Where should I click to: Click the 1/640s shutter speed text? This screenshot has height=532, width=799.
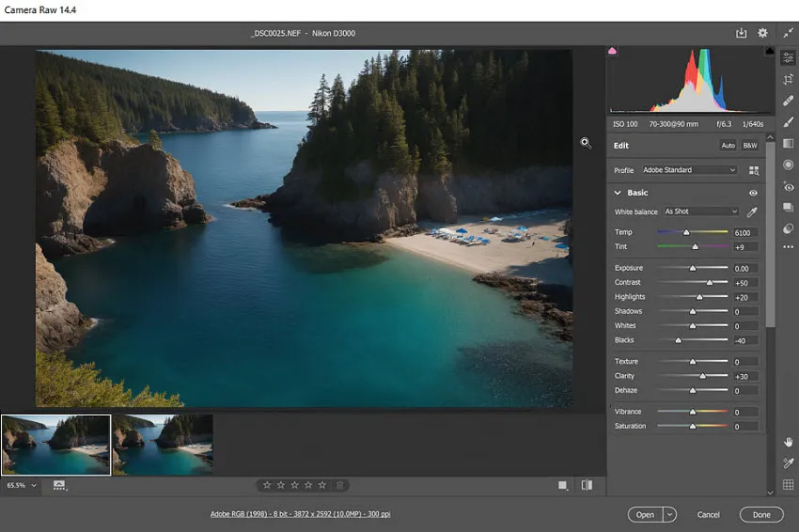pyautogui.click(x=753, y=124)
